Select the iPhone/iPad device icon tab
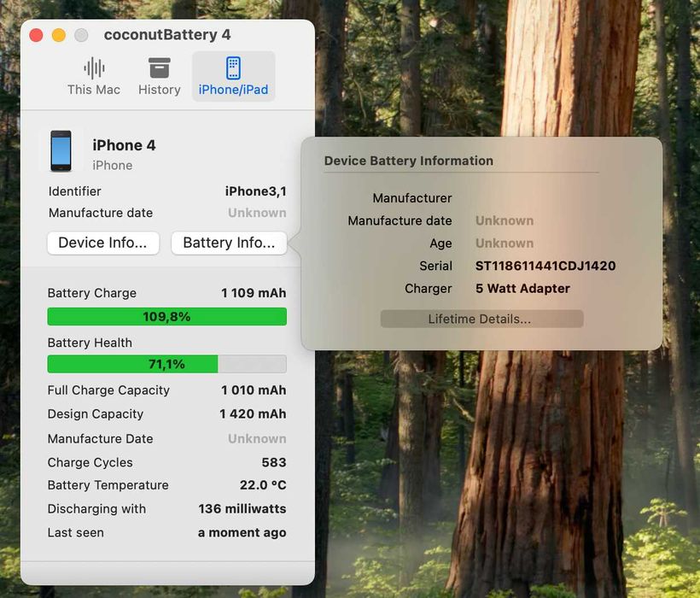Image resolution: width=700 pixels, height=598 pixels. pyautogui.click(x=233, y=67)
